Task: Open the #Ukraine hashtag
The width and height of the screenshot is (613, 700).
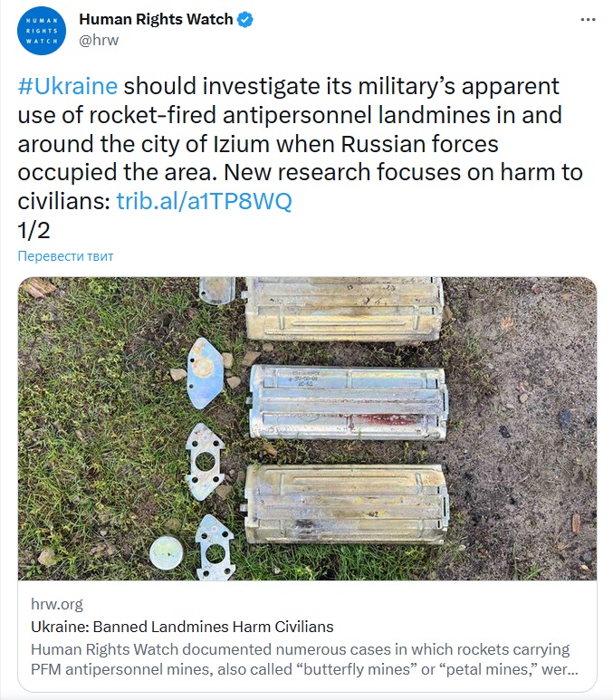Action: coord(68,86)
